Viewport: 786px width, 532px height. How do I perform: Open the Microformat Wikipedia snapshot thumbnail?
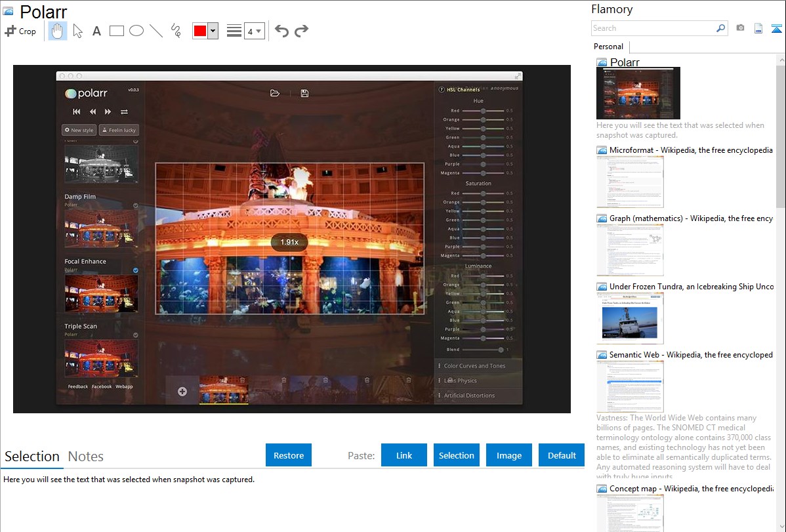[630, 182]
